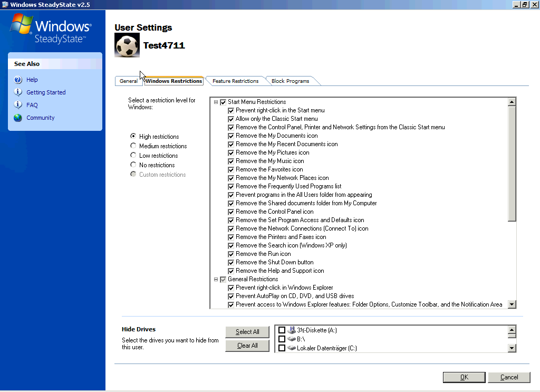Uncheck Remove the Shut Down button
Viewport: 540px width, 392px height.
point(231,263)
